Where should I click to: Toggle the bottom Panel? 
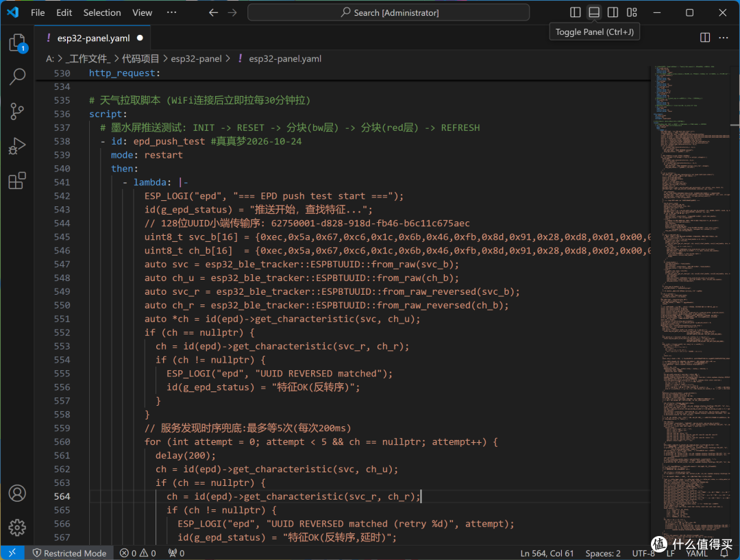pyautogui.click(x=594, y=12)
